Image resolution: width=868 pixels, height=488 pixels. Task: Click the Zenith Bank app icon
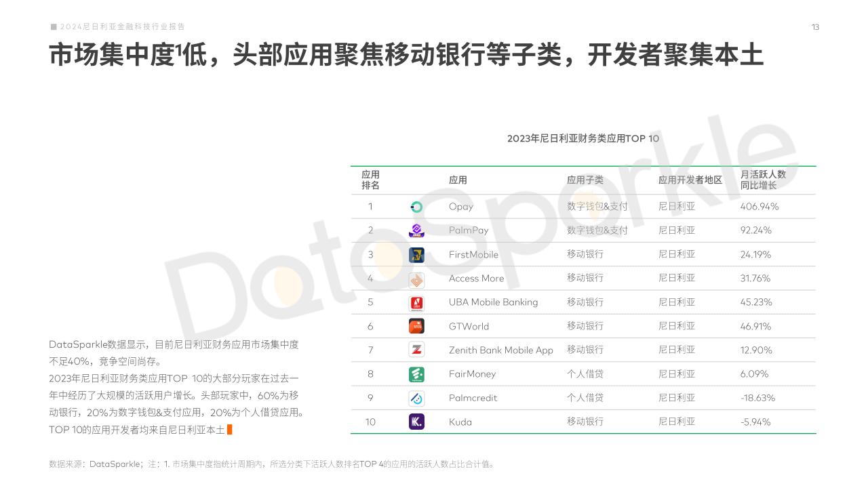416,350
